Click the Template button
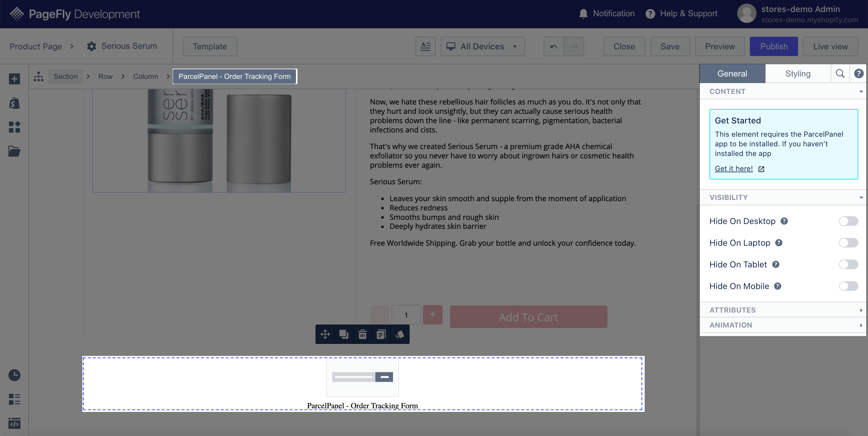This screenshot has width=868, height=436. pos(209,46)
